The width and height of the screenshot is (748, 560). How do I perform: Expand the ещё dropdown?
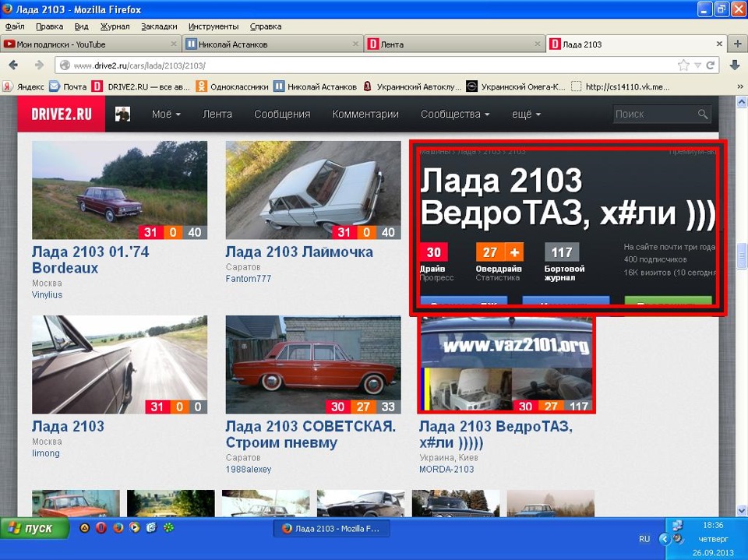[x=526, y=114]
